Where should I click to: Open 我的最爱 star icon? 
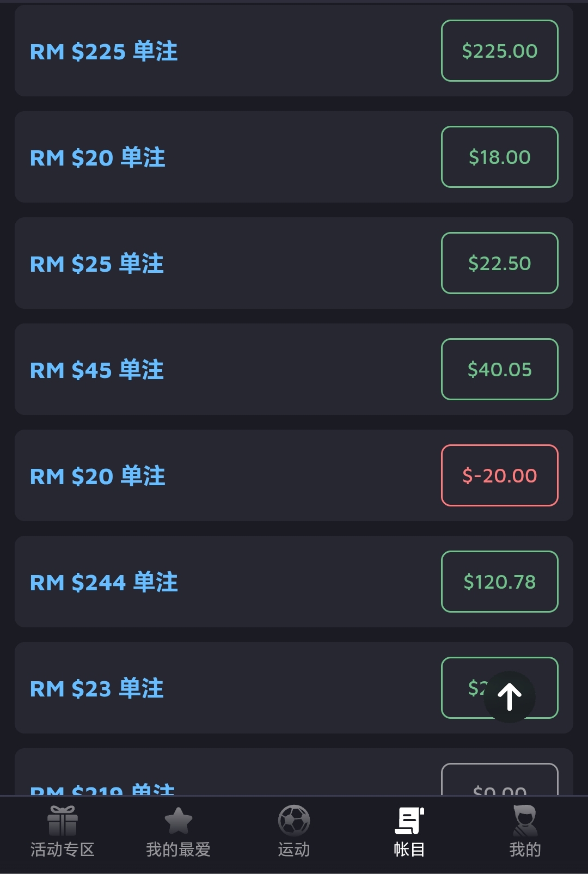(x=178, y=821)
